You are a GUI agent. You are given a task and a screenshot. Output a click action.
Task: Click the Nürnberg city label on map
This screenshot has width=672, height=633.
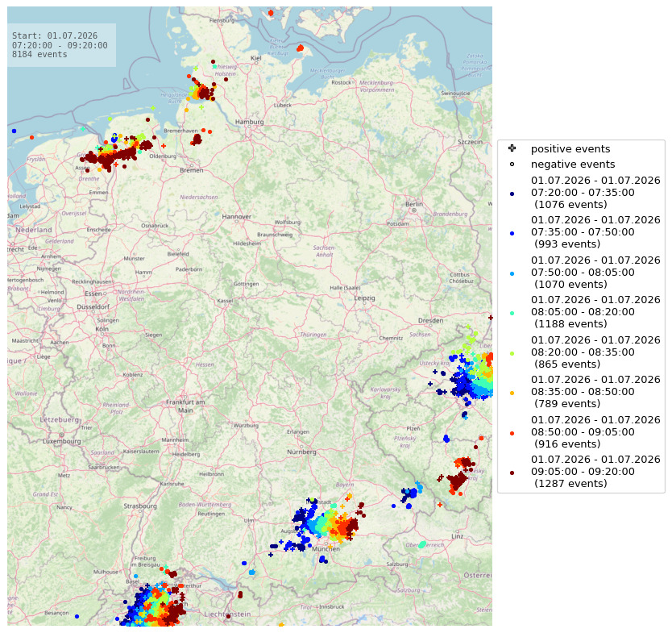click(x=301, y=452)
